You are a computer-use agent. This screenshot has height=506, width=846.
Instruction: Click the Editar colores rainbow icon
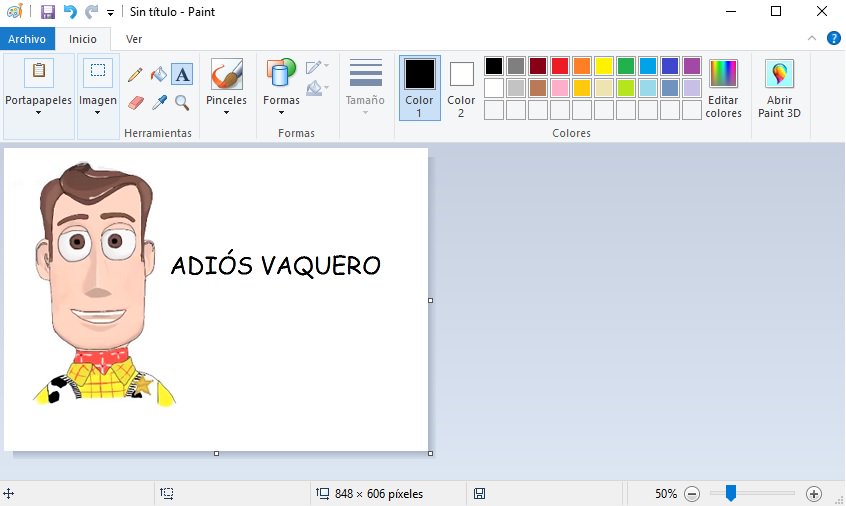(723, 73)
